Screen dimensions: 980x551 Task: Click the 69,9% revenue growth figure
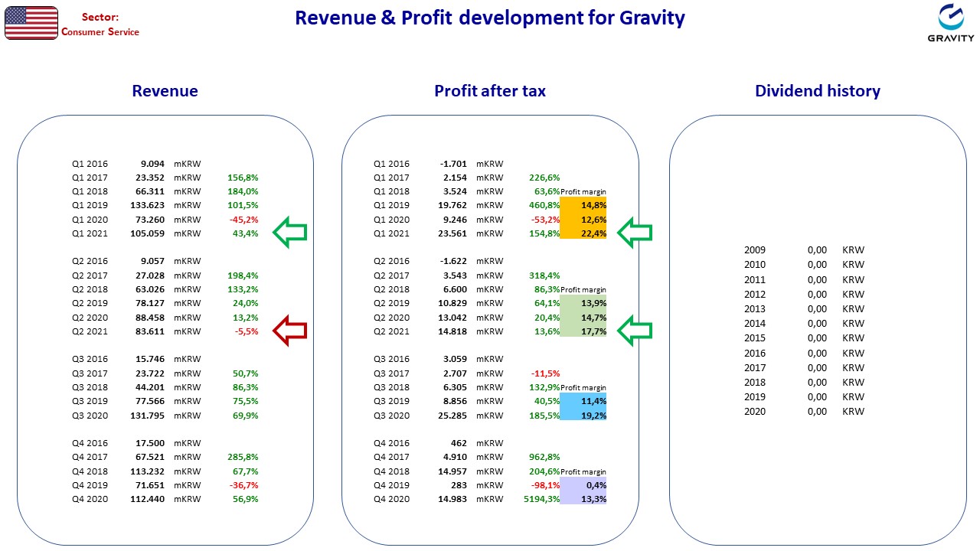pos(246,416)
